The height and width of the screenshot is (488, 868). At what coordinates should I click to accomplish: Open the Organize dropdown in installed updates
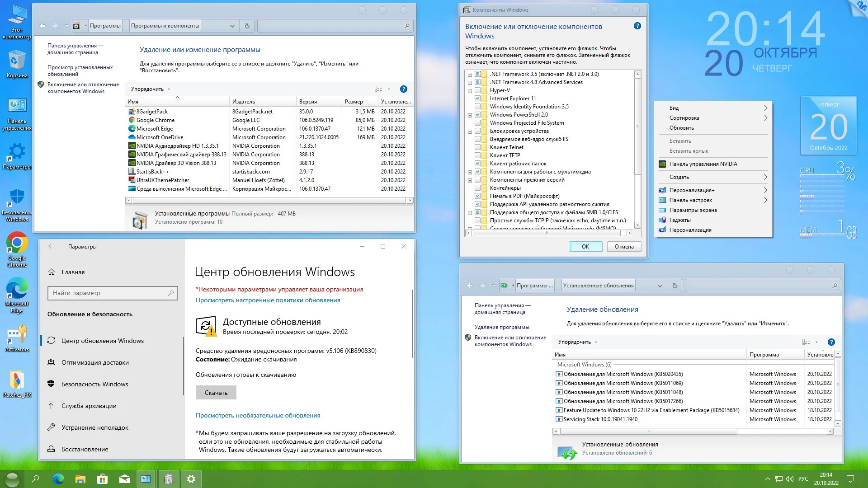[577, 342]
